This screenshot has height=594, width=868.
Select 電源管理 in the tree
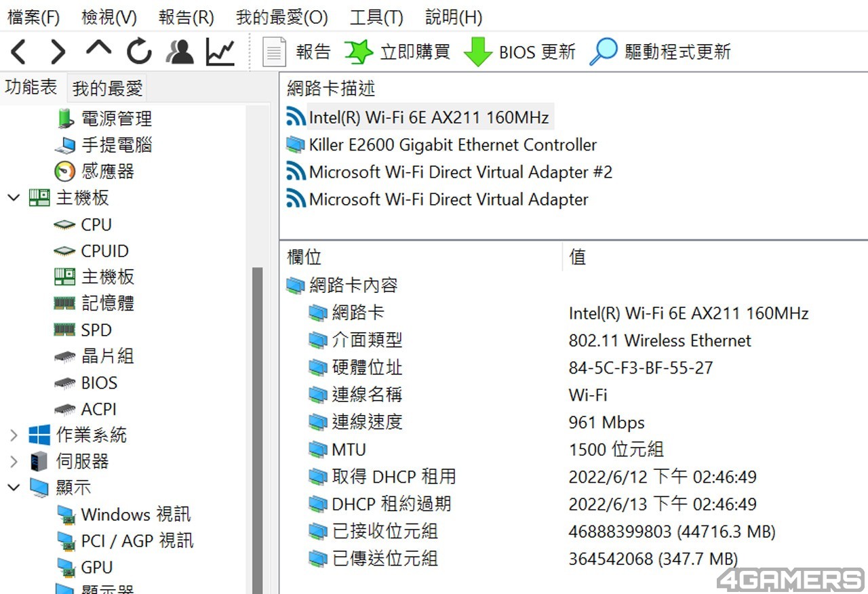click(x=117, y=119)
